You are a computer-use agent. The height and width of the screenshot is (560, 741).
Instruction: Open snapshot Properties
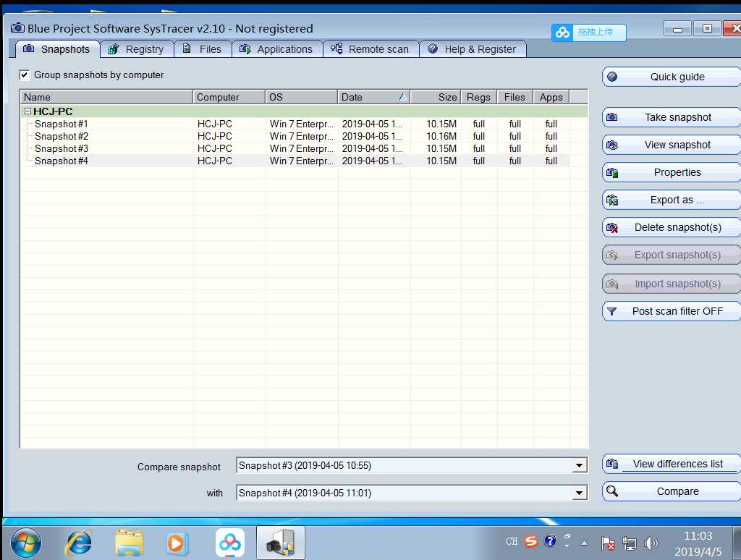[x=672, y=172]
